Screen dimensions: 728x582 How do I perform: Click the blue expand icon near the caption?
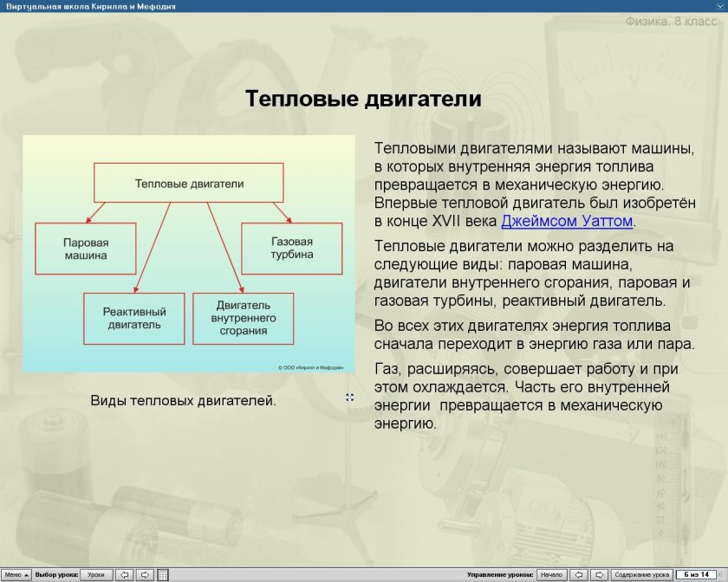[x=349, y=397]
